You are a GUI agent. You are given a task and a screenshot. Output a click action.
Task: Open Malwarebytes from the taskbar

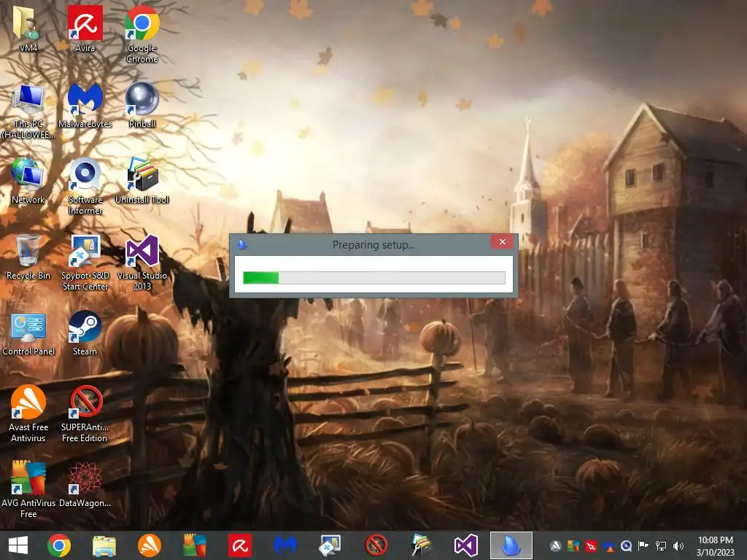[285, 545]
